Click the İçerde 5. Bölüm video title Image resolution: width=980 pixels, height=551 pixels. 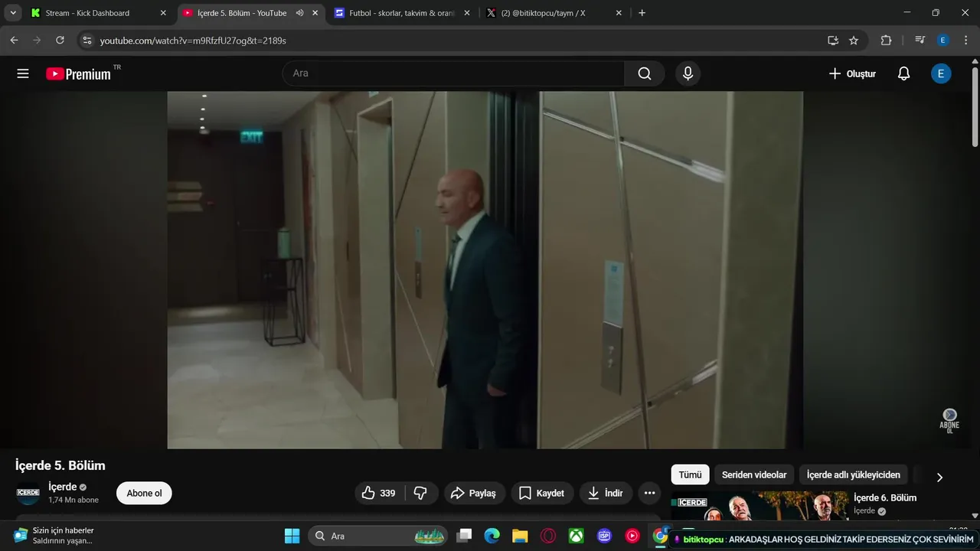point(60,465)
